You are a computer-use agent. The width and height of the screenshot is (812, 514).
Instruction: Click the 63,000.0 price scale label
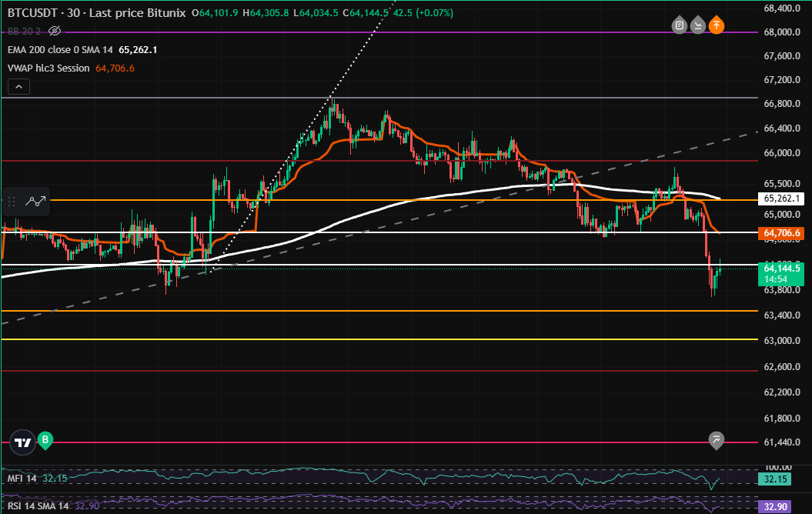coord(782,341)
